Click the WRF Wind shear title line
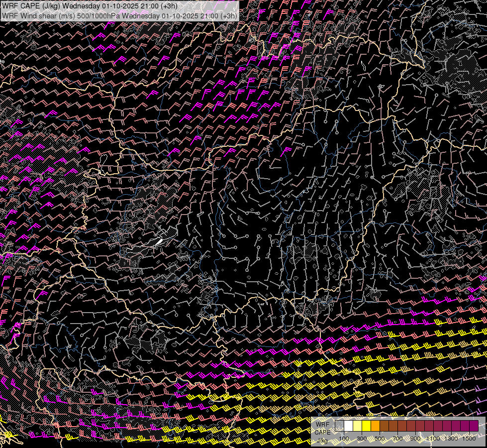Image resolution: width=487 pixels, height=448 pixels. click(x=119, y=16)
